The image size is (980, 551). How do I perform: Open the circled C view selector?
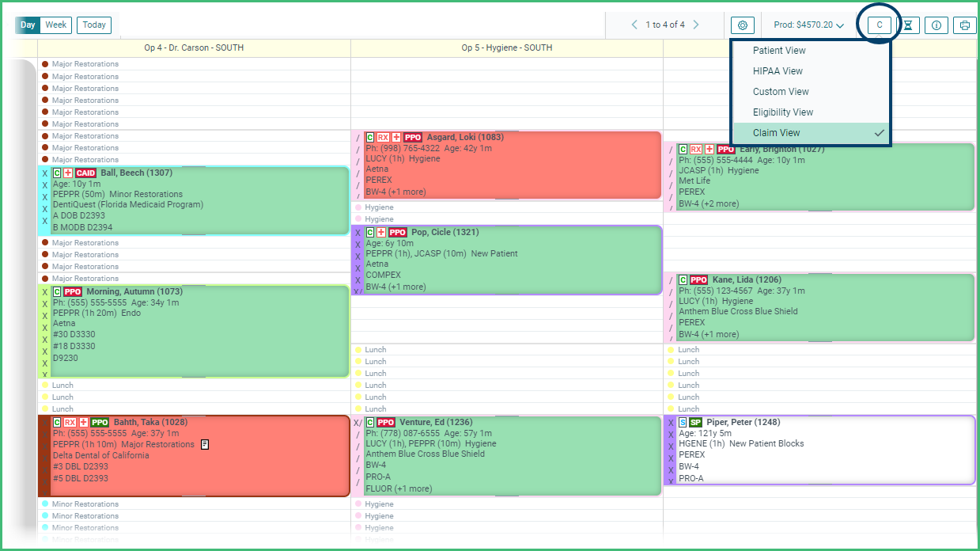click(x=878, y=25)
